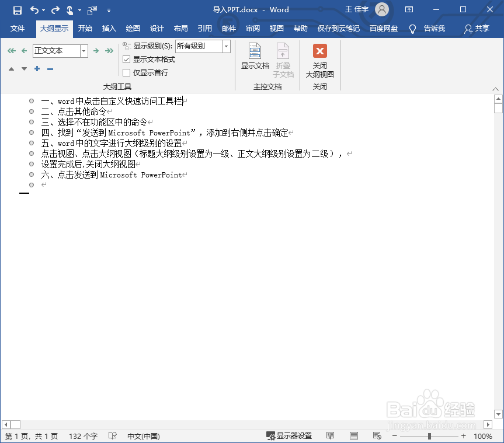Image resolution: width=504 pixels, height=443 pixels.
Task: Click page count 第1页,共1页 in status bar
Action: [x=32, y=436]
